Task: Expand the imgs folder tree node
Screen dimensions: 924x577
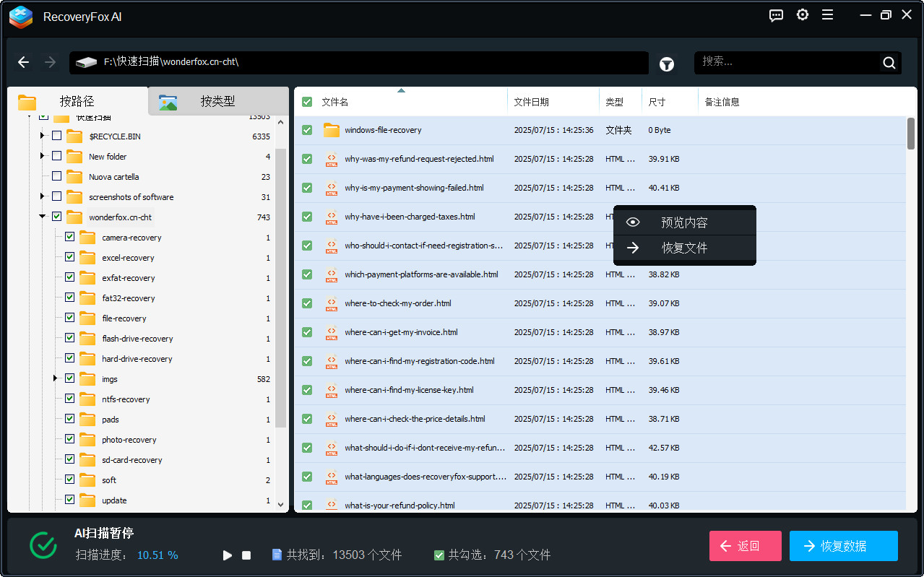Action: point(56,378)
